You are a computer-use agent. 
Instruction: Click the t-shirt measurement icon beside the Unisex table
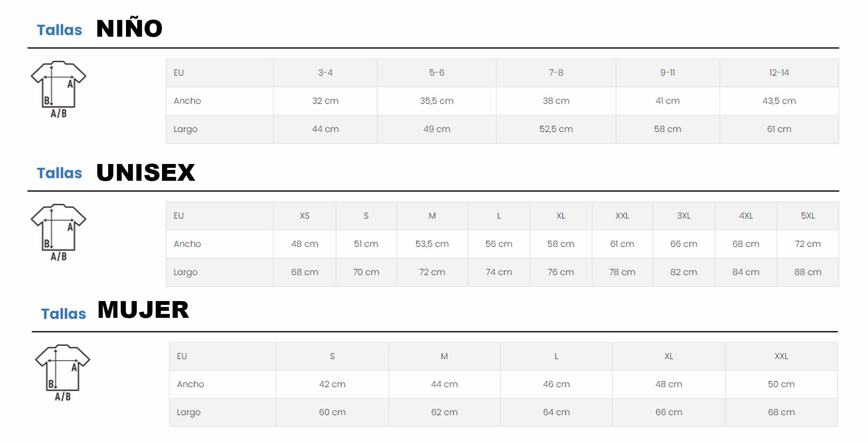[58, 232]
